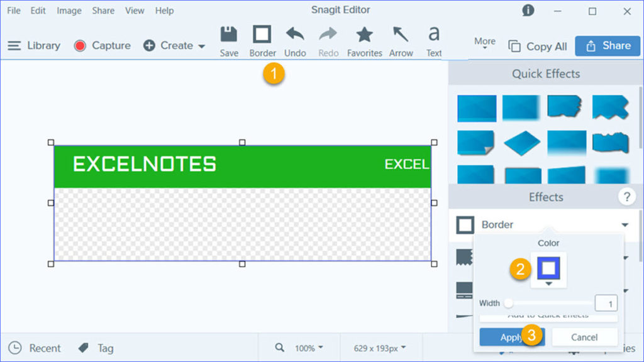Click the top-left selection handle of image
The image size is (644, 362).
[51, 143]
